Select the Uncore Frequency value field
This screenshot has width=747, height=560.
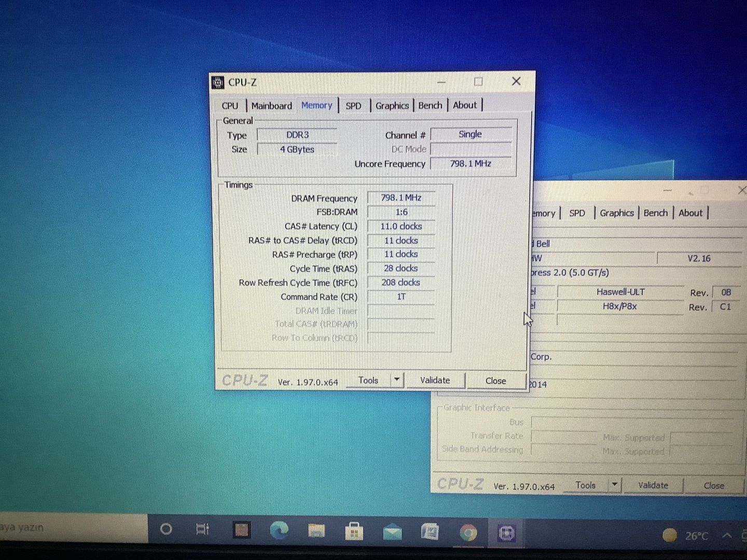pyautogui.click(x=471, y=163)
